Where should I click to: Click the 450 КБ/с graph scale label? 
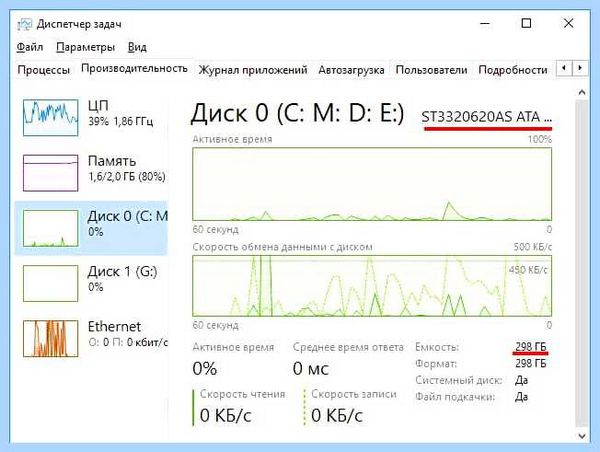coord(528,270)
